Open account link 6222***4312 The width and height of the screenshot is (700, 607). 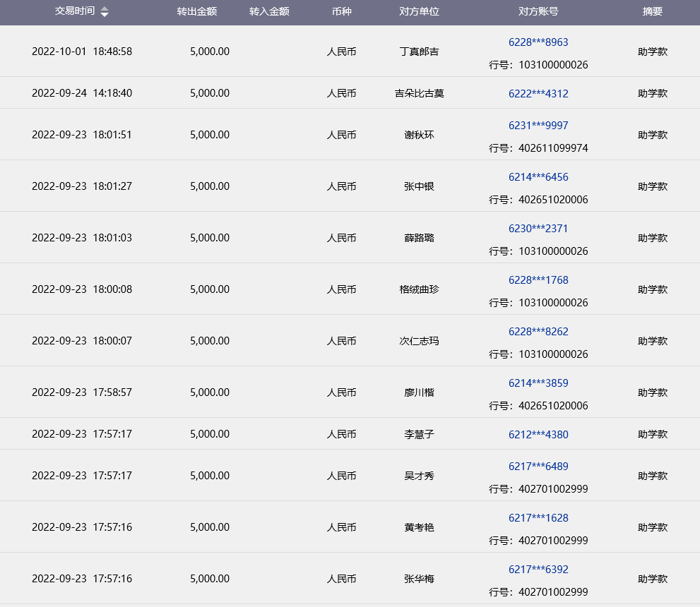tap(538, 93)
